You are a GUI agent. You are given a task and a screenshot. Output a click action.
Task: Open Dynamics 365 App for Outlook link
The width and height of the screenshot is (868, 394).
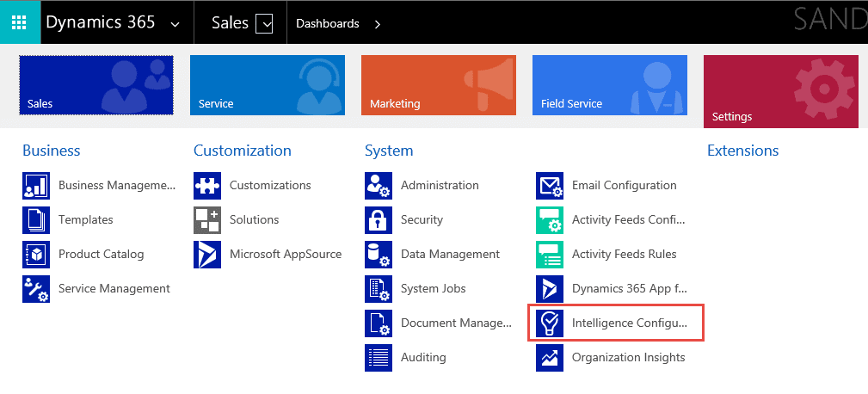[630, 288]
